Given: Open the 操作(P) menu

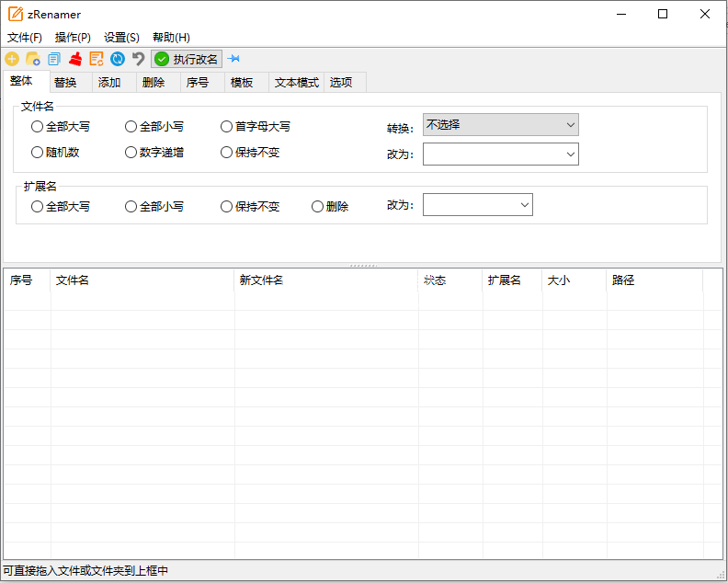Looking at the screenshot, I should click(73, 37).
